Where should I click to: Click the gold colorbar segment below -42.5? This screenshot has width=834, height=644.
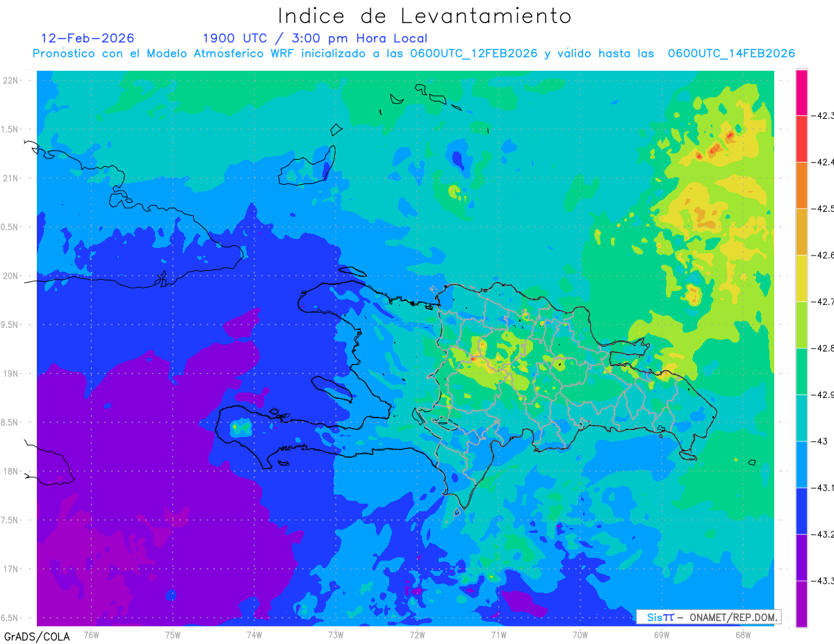point(801,231)
